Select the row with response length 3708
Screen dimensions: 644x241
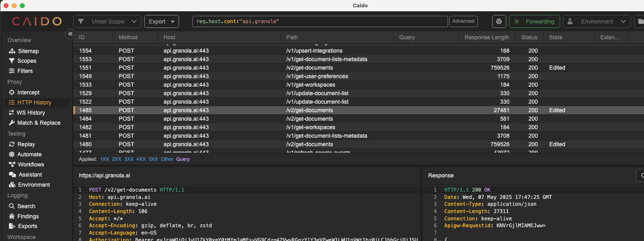point(358,136)
